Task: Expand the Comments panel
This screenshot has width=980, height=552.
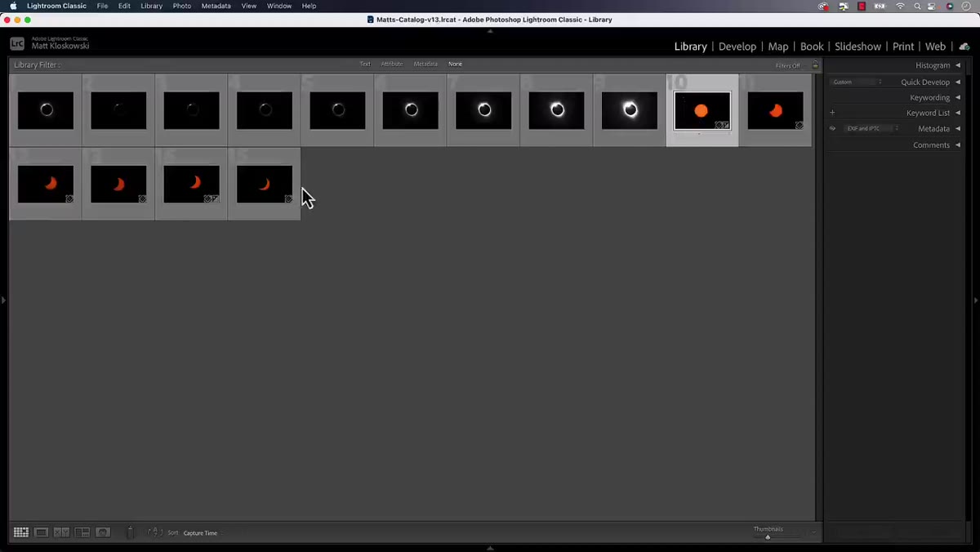Action: pyautogui.click(x=937, y=145)
